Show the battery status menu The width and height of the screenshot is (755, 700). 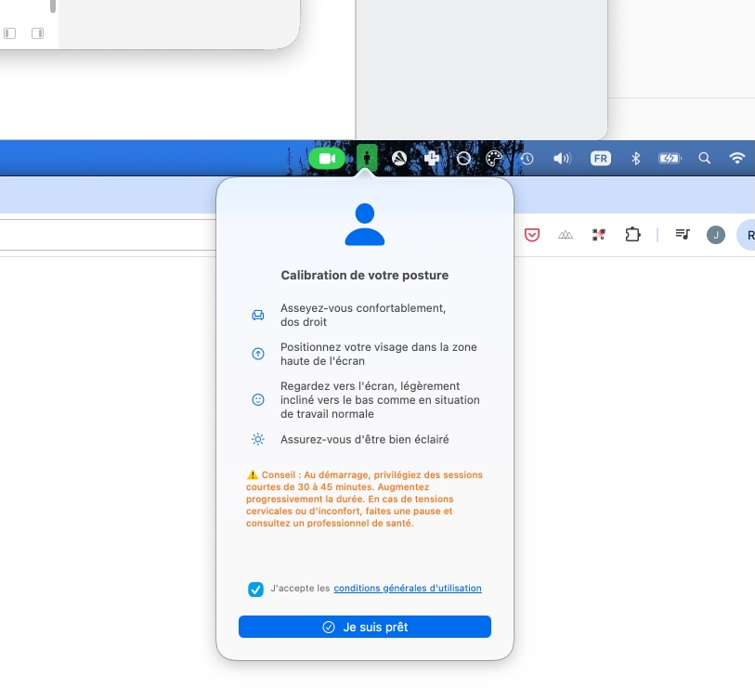(x=670, y=159)
